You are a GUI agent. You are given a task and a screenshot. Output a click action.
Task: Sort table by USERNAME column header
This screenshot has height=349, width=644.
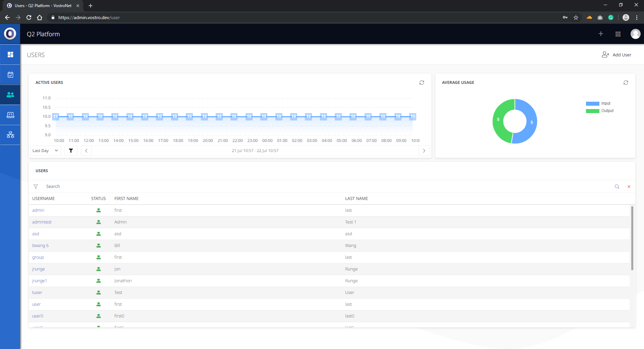pyautogui.click(x=44, y=199)
